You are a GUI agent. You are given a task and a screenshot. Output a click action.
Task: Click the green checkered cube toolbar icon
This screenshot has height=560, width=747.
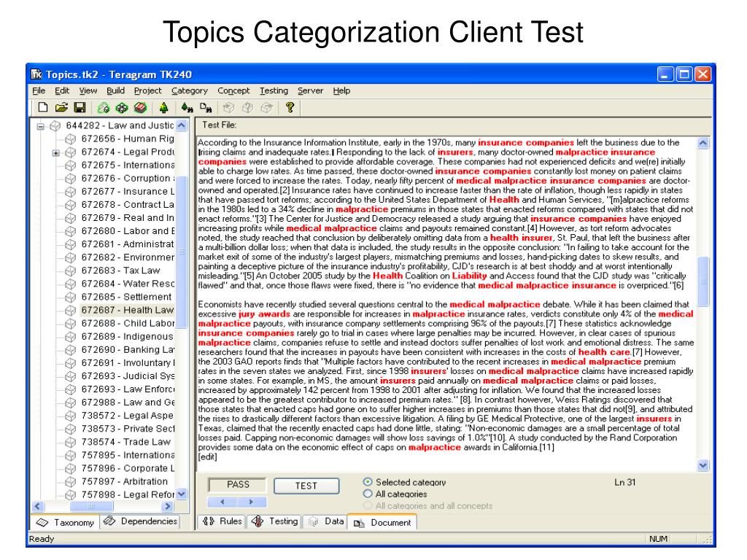click(122, 108)
